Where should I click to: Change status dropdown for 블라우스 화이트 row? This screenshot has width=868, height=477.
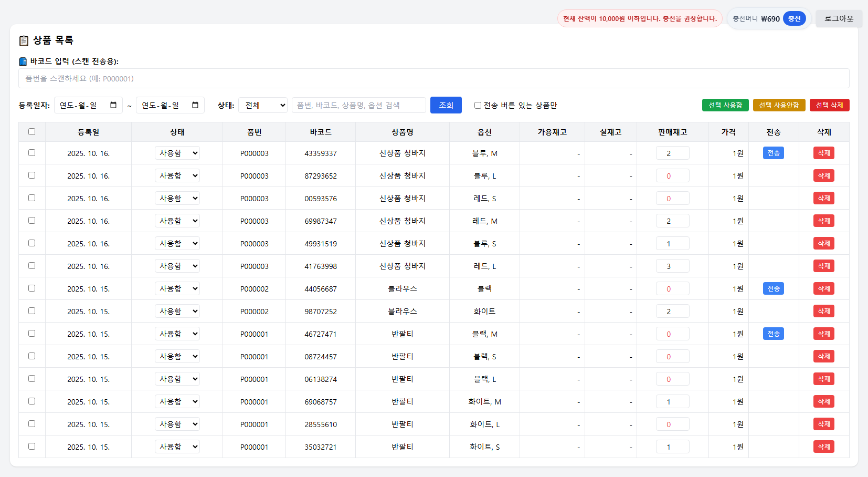point(177,310)
